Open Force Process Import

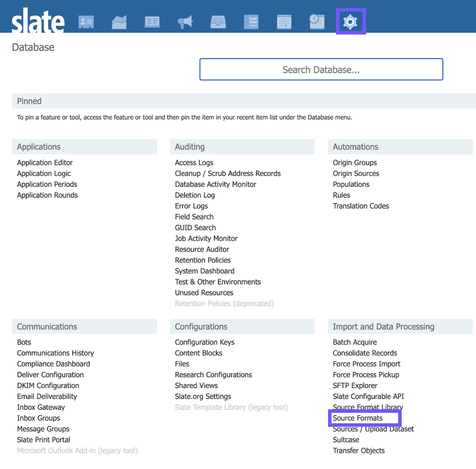click(367, 364)
